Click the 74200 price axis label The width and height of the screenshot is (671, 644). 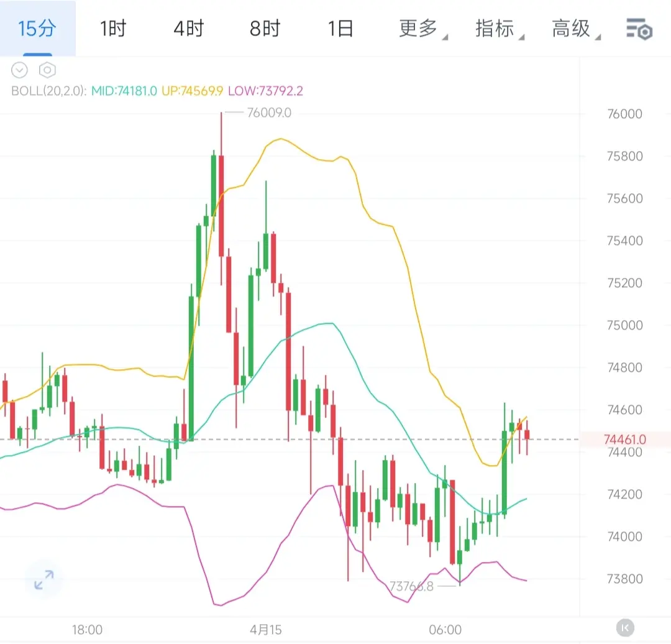coord(625,494)
